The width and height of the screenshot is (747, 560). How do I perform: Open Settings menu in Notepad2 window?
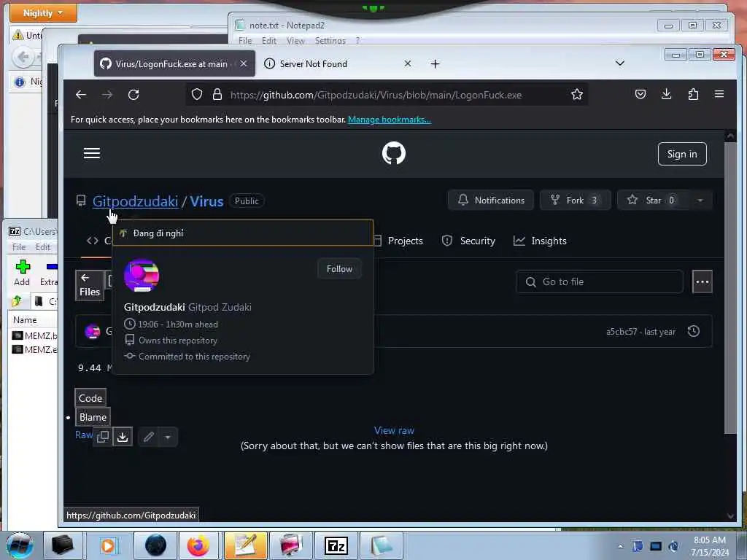point(330,41)
